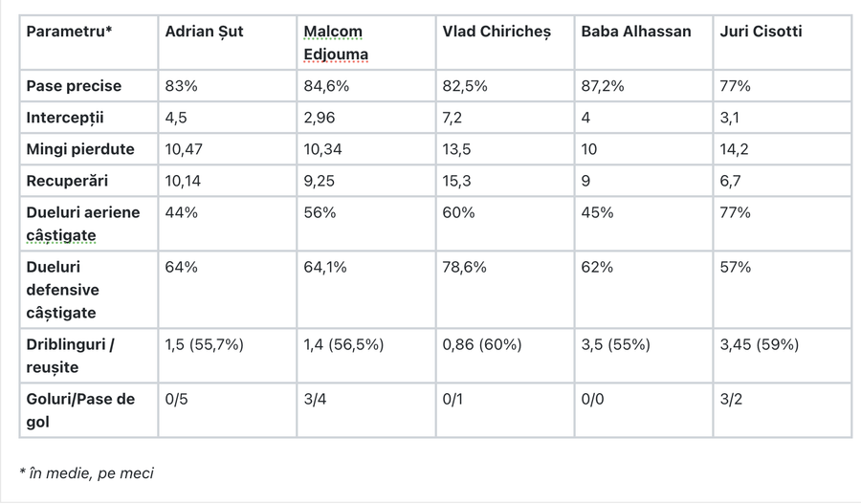Image resolution: width=861 pixels, height=504 pixels.
Task: Click the Parametru* header cell
Action: click(x=89, y=42)
